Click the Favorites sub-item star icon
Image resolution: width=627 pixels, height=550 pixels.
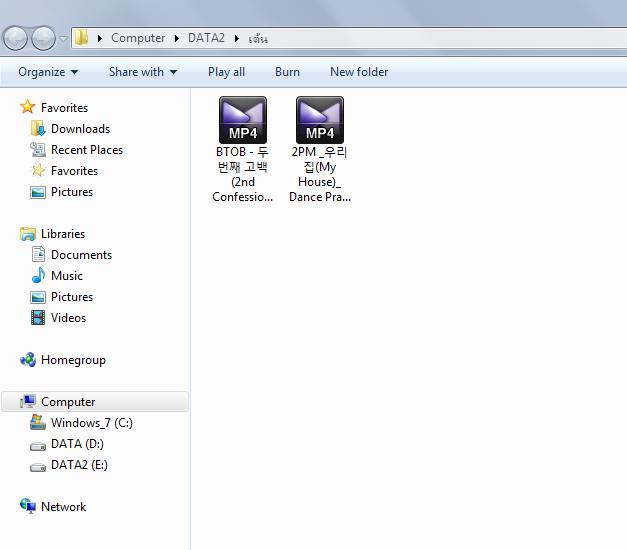pyautogui.click(x=38, y=170)
